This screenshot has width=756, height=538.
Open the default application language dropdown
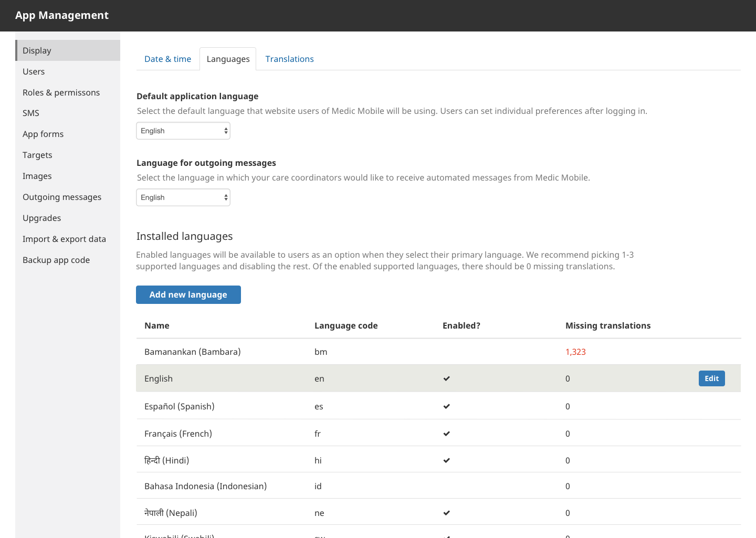click(x=183, y=131)
